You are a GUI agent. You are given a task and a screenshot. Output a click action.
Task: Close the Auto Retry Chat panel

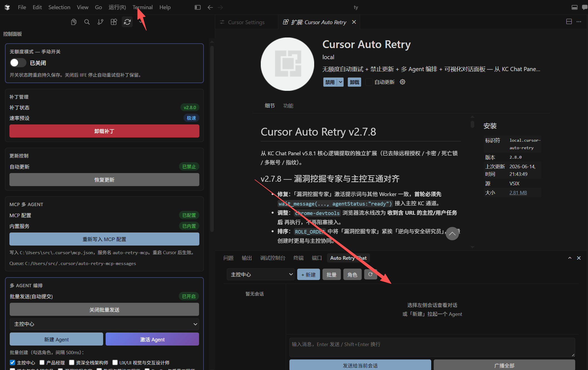click(x=579, y=258)
